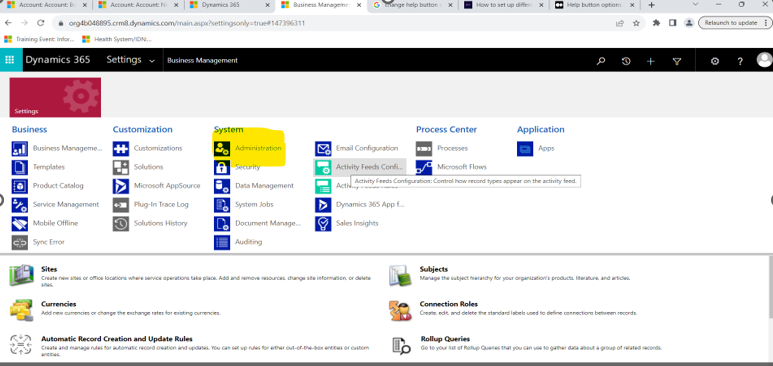The height and width of the screenshot is (366, 773).
Task: Click the Templates icon
Action: (x=20, y=167)
